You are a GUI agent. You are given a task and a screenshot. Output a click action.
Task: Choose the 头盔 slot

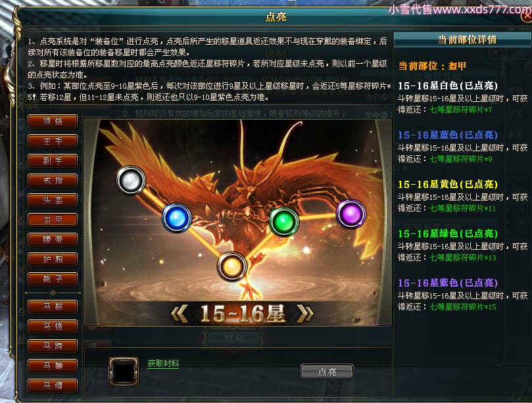tap(53, 200)
